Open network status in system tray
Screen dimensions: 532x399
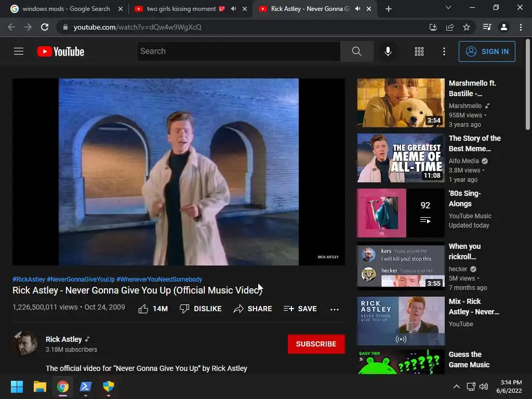click(x=471, y=387)
